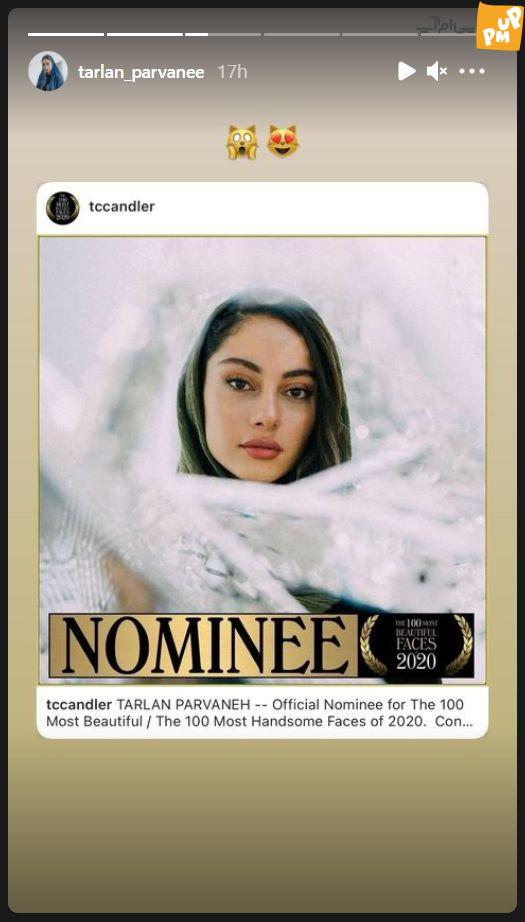Click the gold NOMINEE banner
The image size is (525, 922).
(203, 645)
